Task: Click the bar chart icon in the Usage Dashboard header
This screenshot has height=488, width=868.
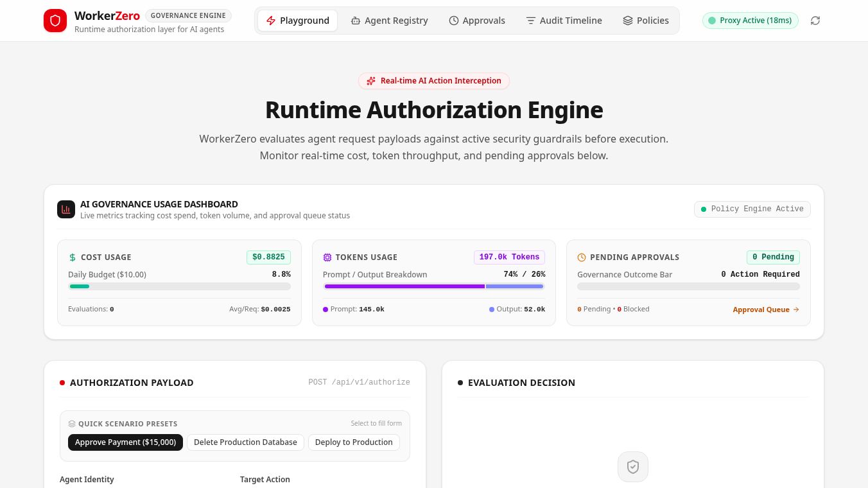Action: (x=66, y=209)
